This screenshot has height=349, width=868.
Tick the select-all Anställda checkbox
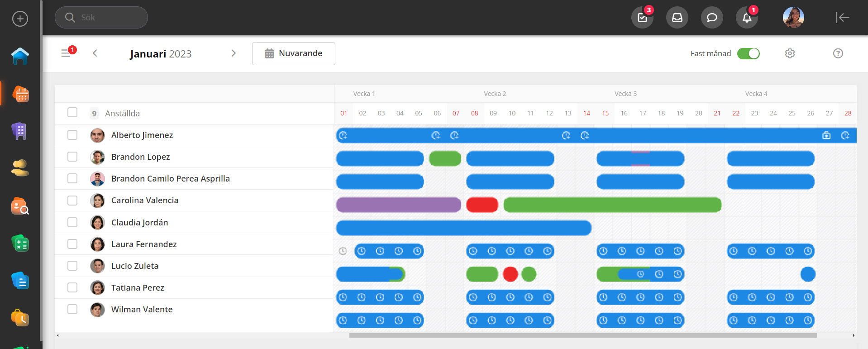coord(72,112)
